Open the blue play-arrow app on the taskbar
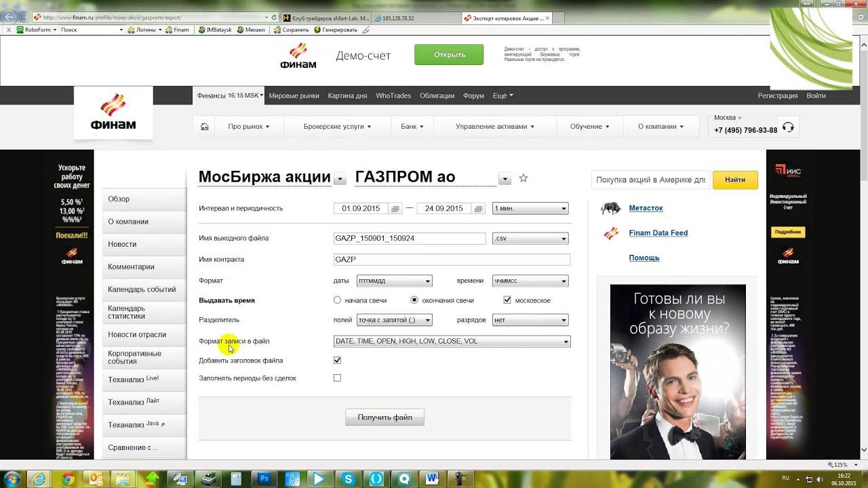 tap(320, 479)
